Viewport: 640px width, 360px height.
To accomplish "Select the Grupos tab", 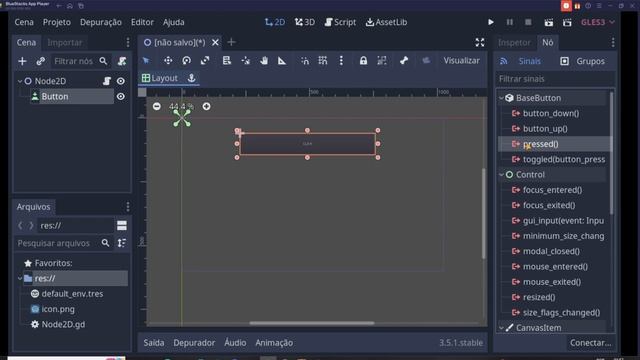I will pos(582,61).
